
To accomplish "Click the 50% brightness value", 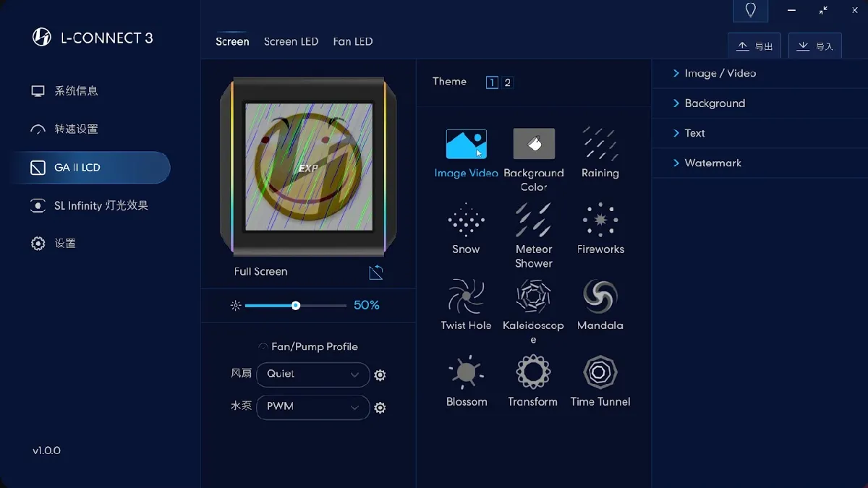I will point(367,306).
